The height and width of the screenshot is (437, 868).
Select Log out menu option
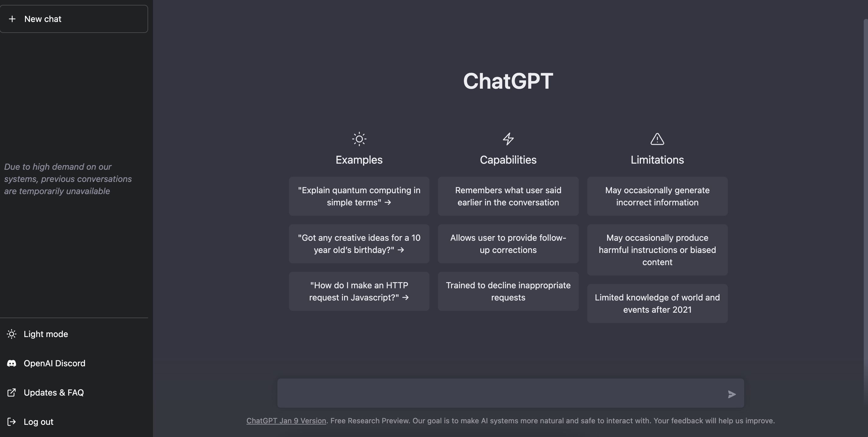[38, 422]
